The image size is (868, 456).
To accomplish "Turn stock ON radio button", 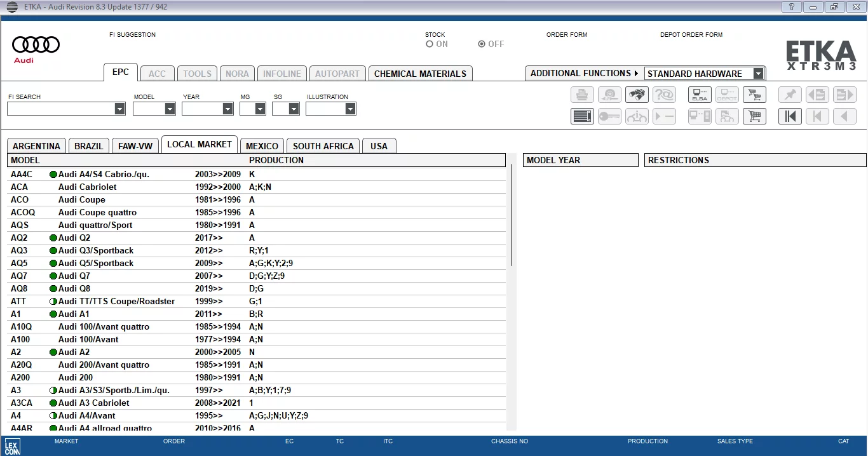I will tap(430, 44).
